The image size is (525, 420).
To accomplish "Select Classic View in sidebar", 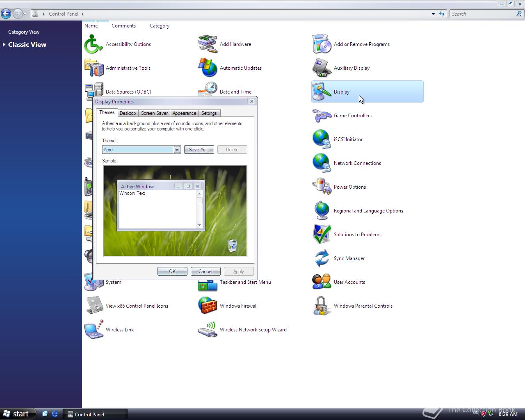I will pos(27,44).
